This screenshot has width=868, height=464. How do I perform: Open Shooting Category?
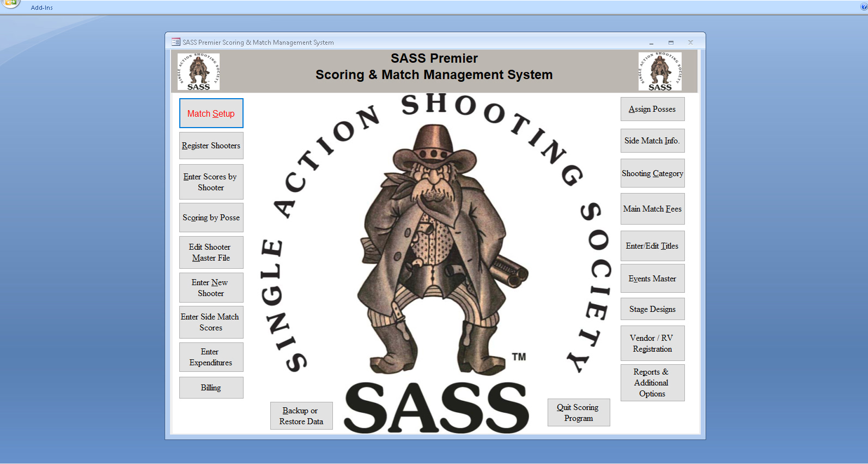(x=652, y=173)
